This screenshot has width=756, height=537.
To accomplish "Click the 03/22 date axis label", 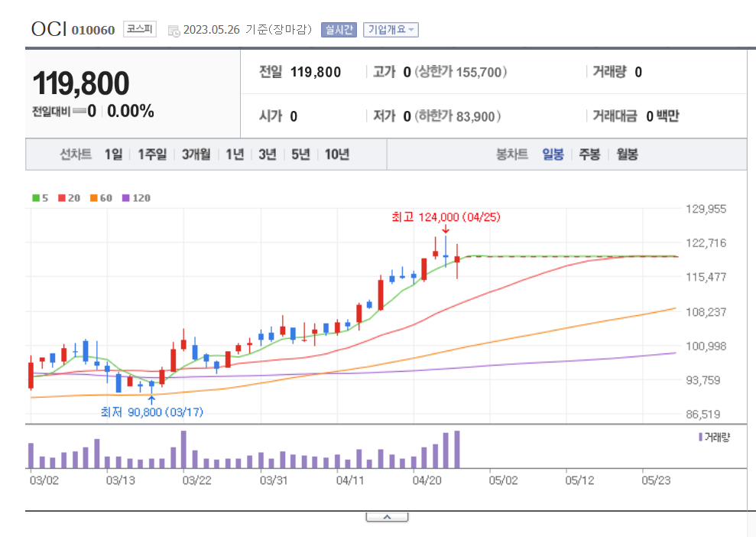I will [196, 480].
